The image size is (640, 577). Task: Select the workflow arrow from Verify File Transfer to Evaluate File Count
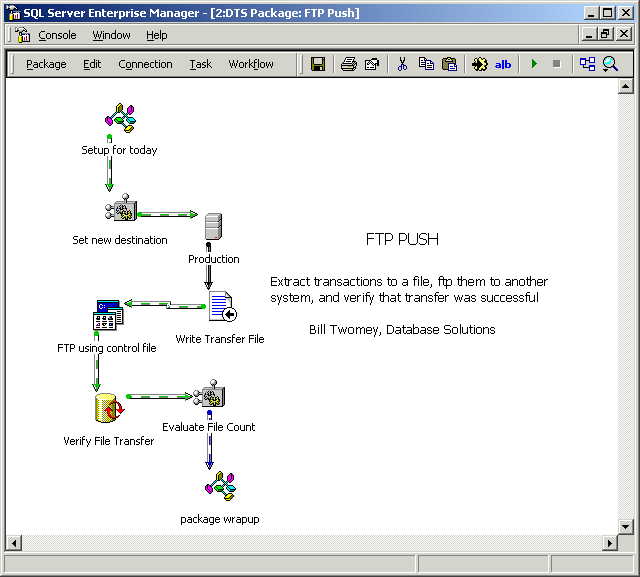tap(160, 396)
